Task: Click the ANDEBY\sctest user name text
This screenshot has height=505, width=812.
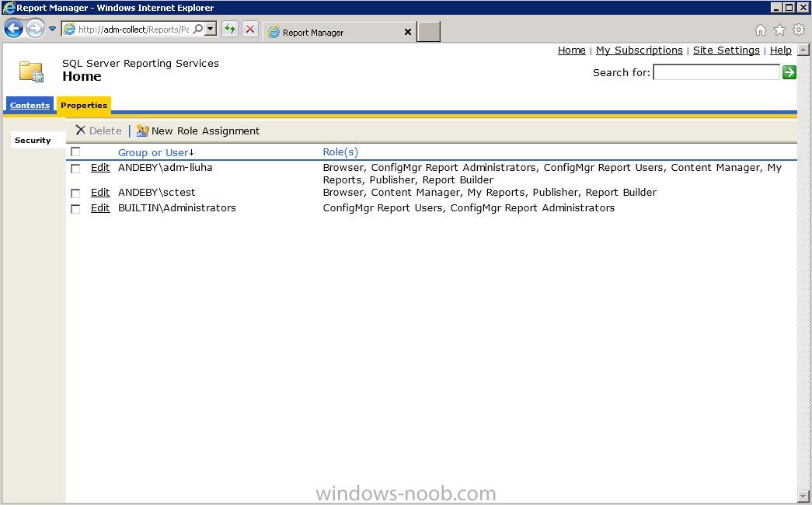Action: pyautogui.click(x=157, y=193)
